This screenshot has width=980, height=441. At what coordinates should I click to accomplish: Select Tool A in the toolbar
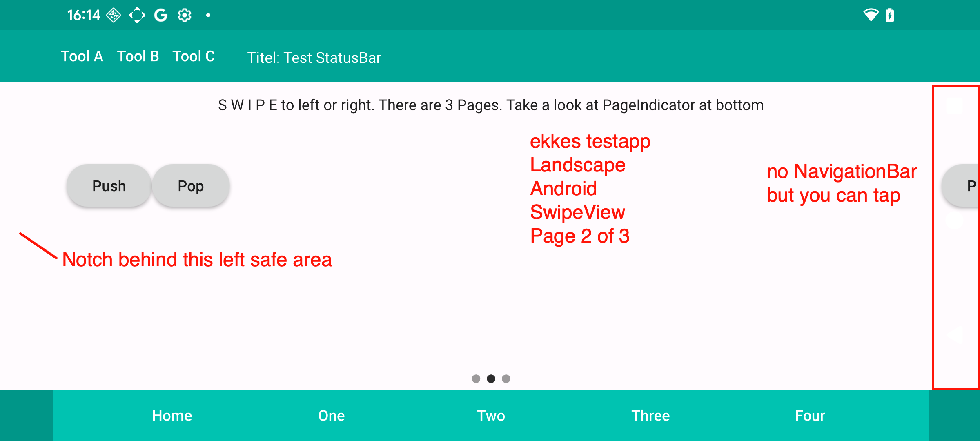coord(82,56)
